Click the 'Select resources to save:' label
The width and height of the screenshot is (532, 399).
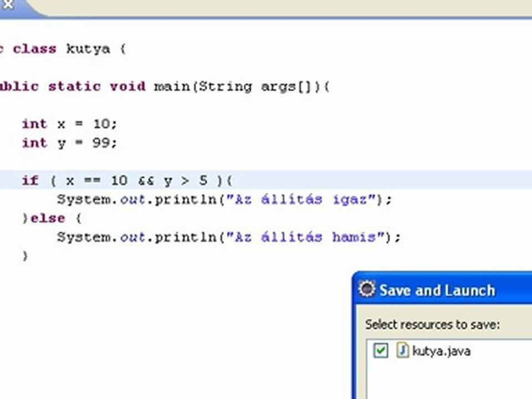coord(433,324)
